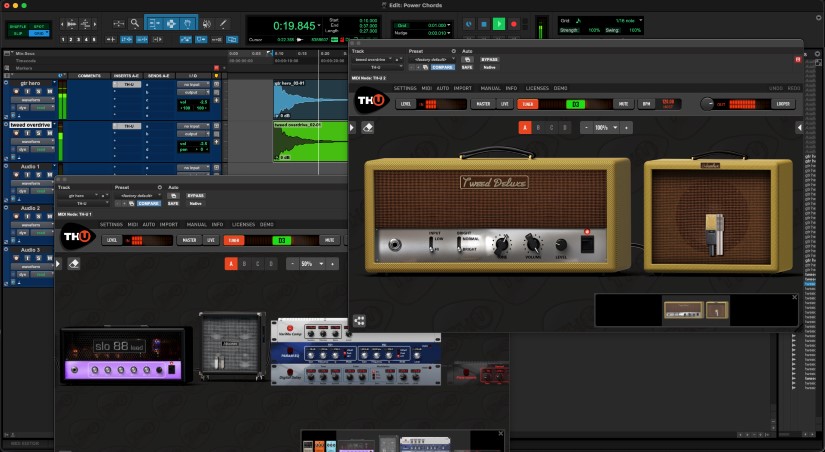This screenshot has height=452, width=825.
Task: Select the Pencil tool
Action: click(x=223, y=24)
